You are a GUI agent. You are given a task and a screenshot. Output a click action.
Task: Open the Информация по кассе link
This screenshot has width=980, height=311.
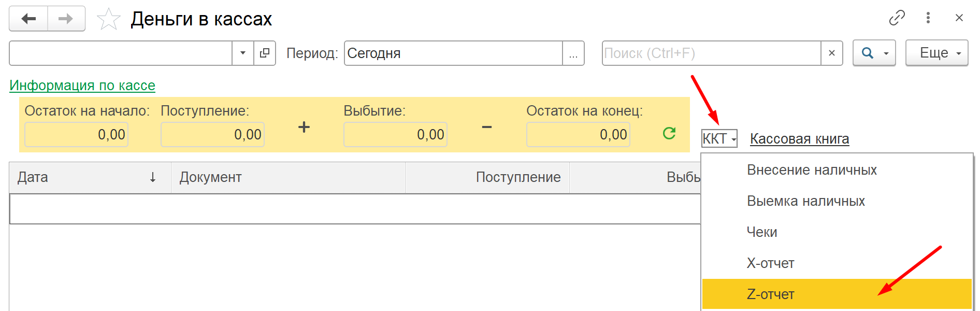coord(82,85)
